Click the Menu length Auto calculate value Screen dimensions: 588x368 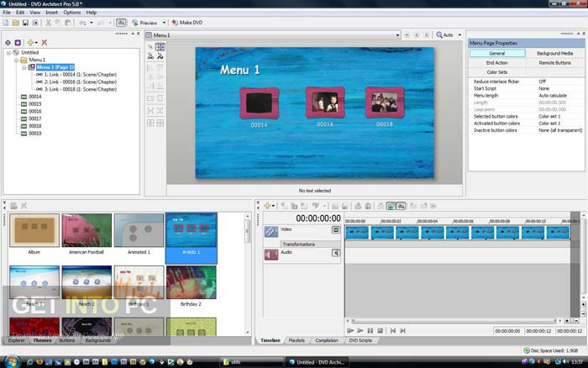coord(553,96)
